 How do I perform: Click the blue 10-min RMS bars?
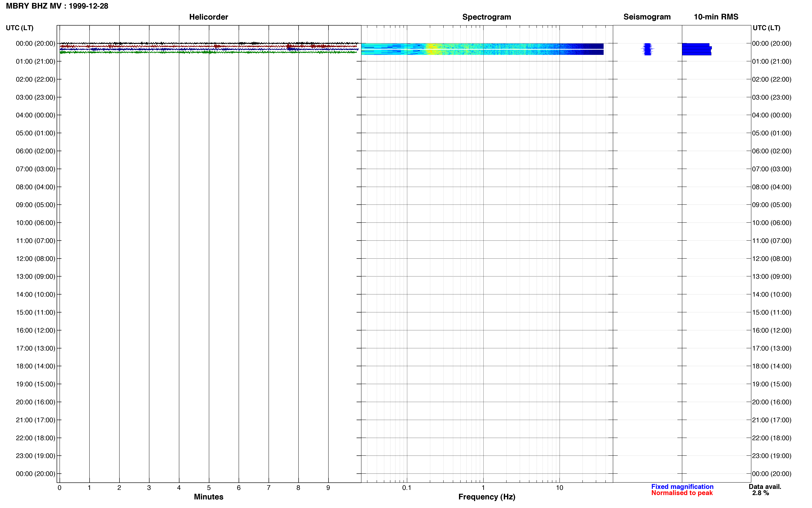point(696,49)
